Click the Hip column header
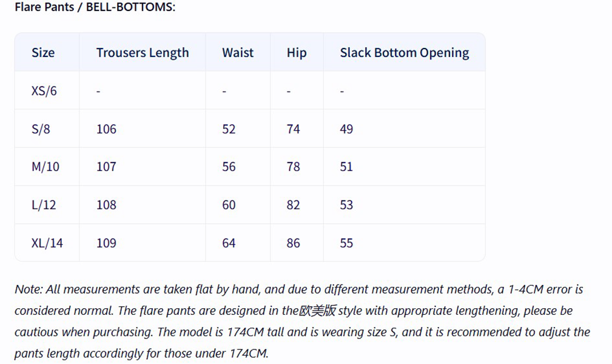The height and width of the screenshot is (364, 612). coord(297,53)
